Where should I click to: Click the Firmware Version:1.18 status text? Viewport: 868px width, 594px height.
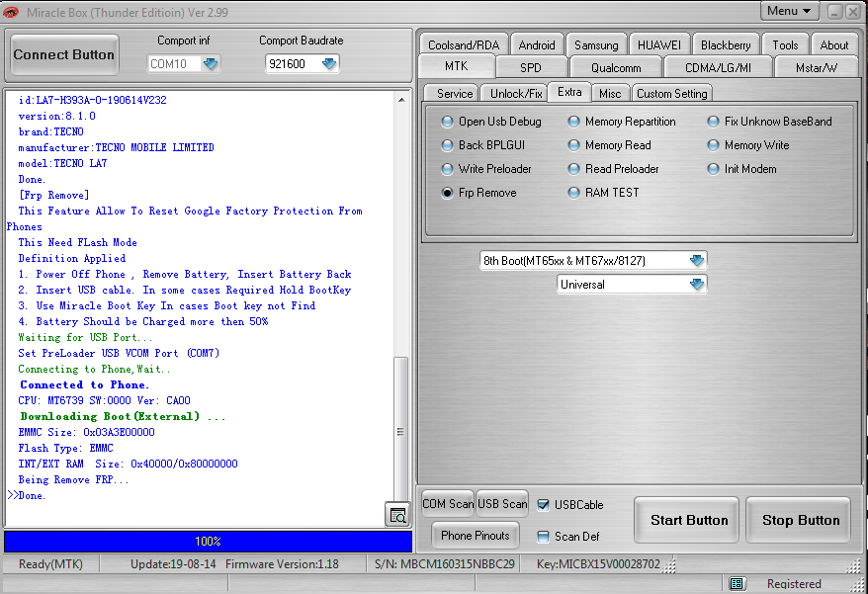(282, 564)
